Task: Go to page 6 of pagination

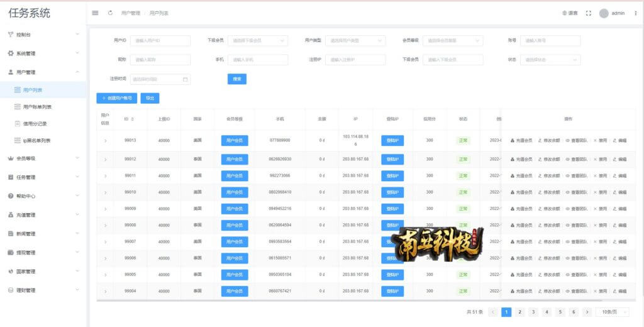Action: coord(574,312)
